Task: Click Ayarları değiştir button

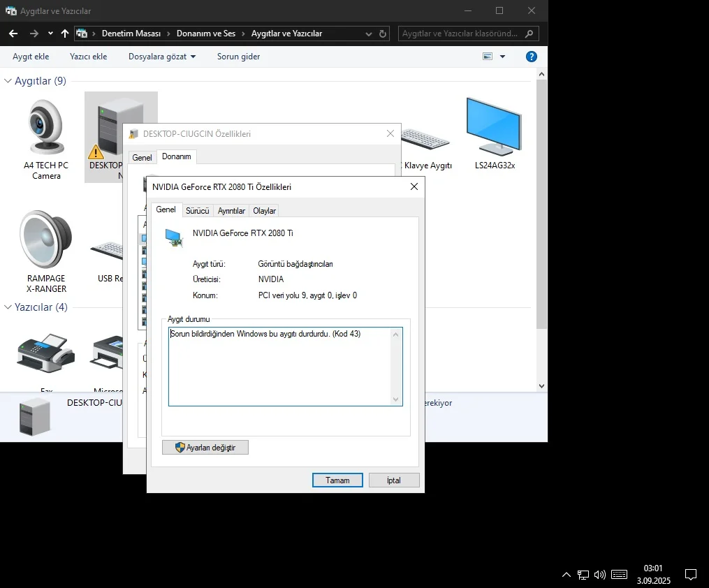Action: 205,448
